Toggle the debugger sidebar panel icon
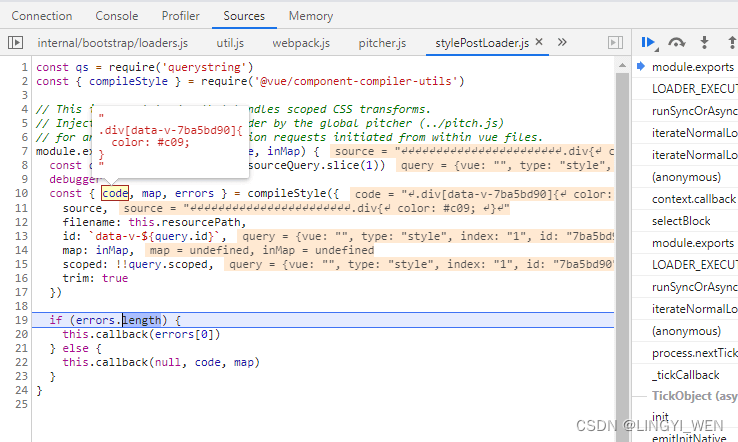 tap(615, 43)
